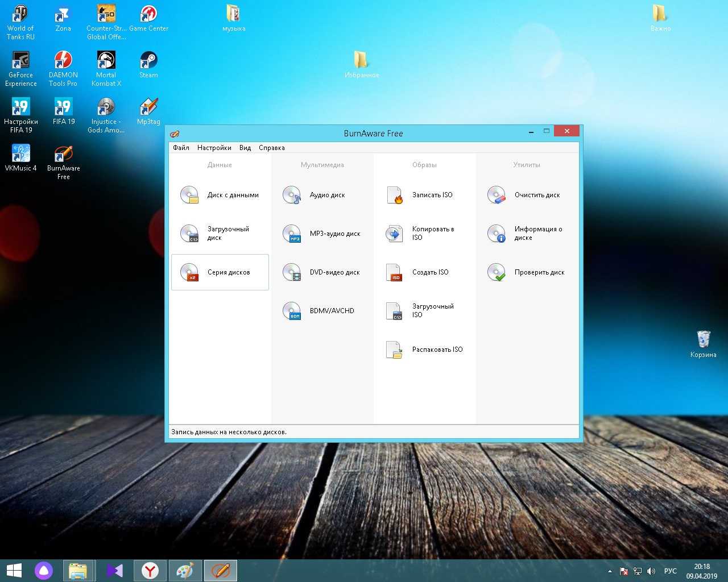Show hidden tray icons arrow
The image size is (728, 582).
pos(610,571)
